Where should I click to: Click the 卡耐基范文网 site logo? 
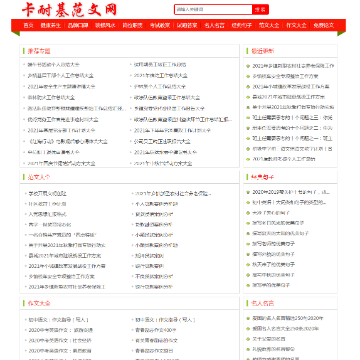click(69, 9)
